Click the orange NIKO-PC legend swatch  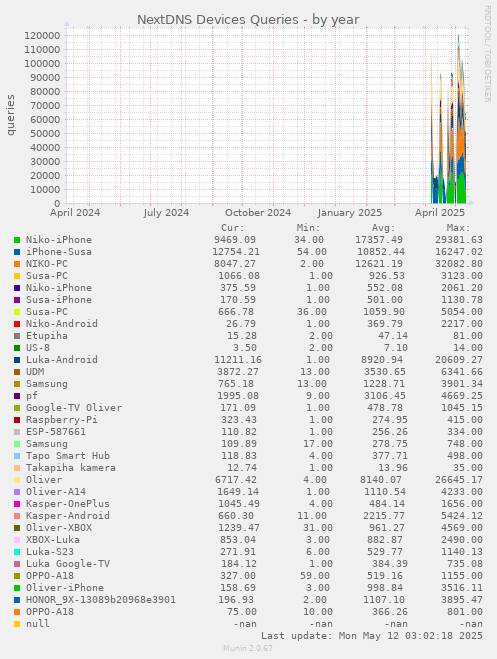click(17, 264)
